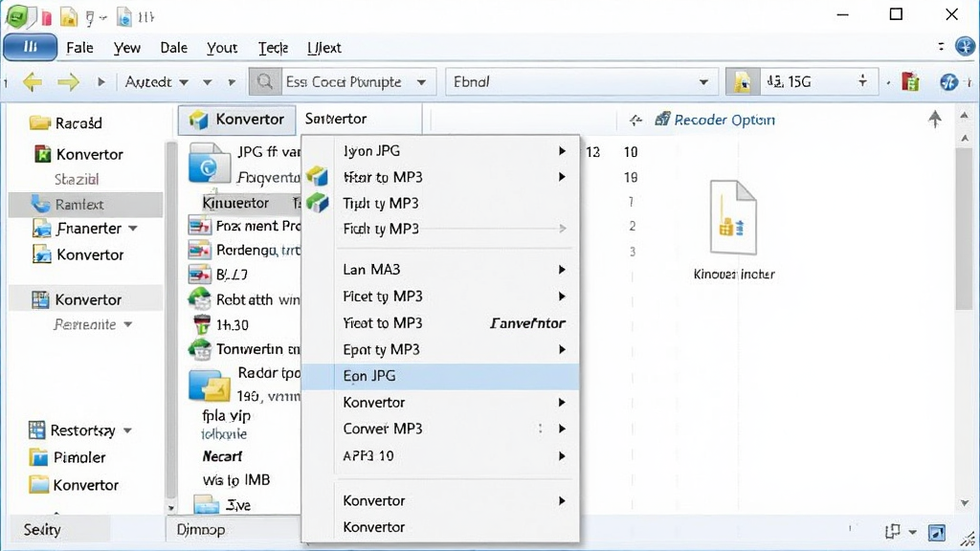Open the blue application menu button

(x=30, y=48)
